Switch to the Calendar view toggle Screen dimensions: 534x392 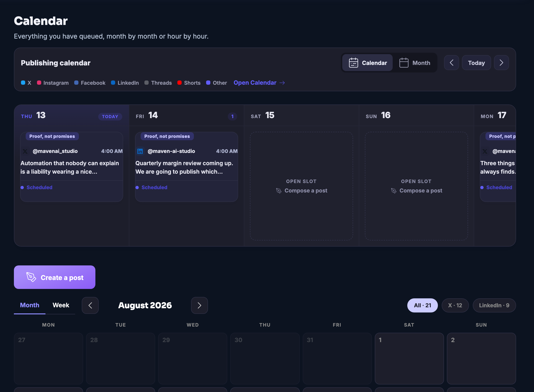point(367,63)
